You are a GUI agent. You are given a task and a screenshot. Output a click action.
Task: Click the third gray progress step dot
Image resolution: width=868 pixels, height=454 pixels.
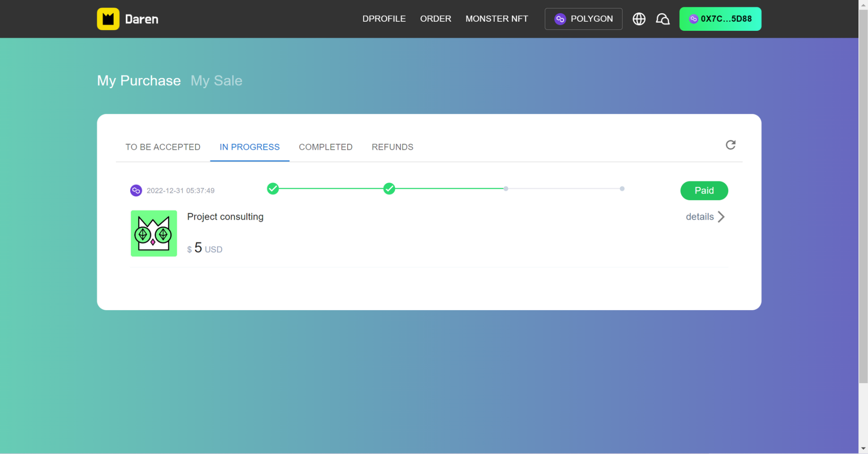(x=505, y=189)
